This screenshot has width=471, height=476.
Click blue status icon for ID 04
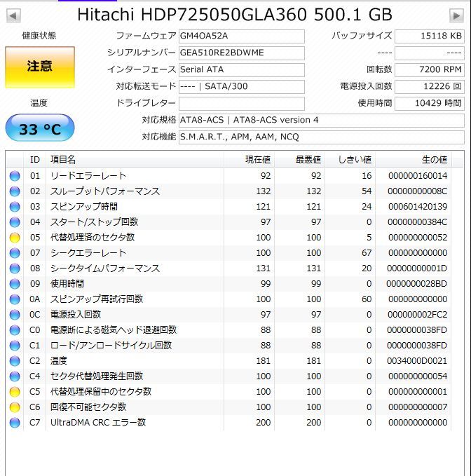tap(15, 222)
